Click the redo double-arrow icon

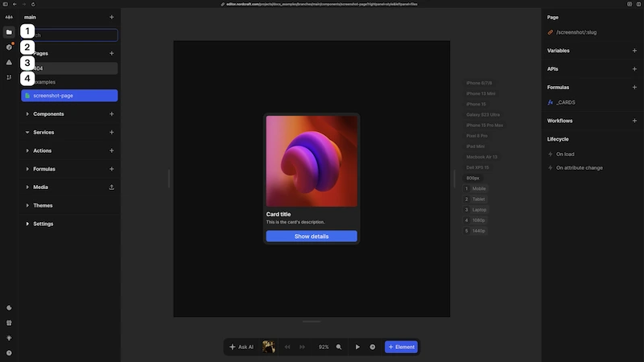pyautogui.click(x=303, y=347)
